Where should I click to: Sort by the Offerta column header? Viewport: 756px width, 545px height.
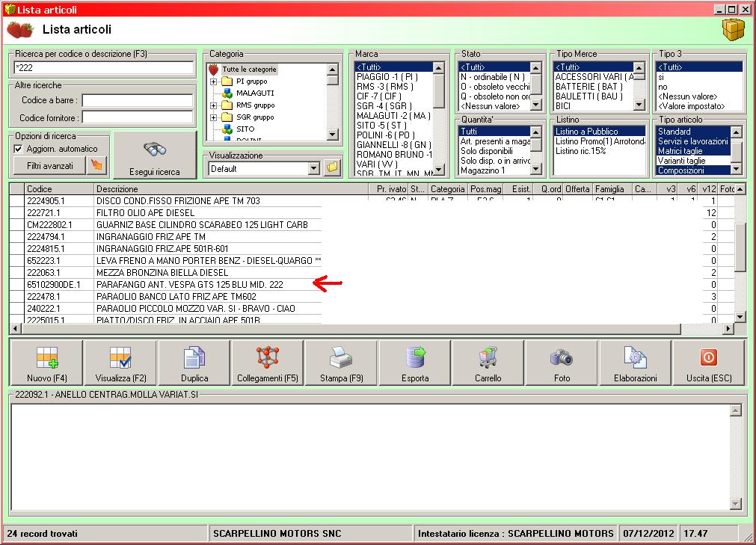coord(577,189)
